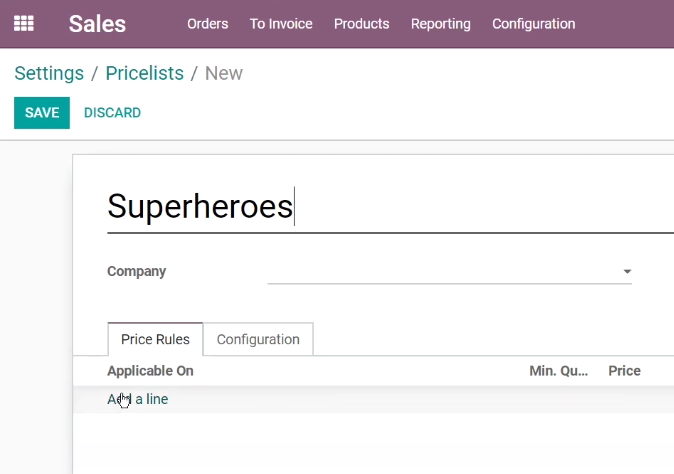Sort by Applicable On column header
Screen dimensions: 674x474
point(150,371)
